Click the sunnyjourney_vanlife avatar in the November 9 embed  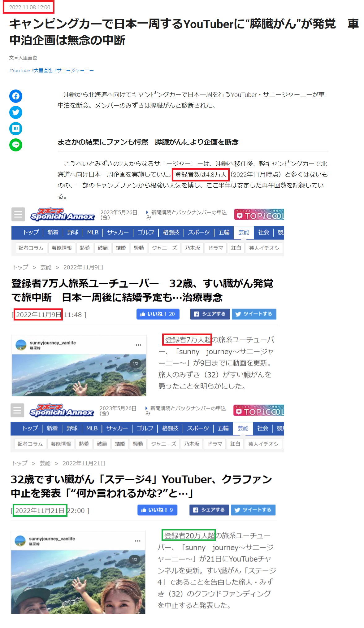point(21,345)
